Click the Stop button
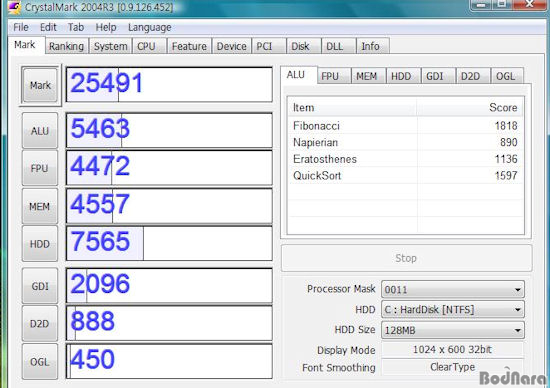Screen dimensions: 550x388 click(406, 258)
